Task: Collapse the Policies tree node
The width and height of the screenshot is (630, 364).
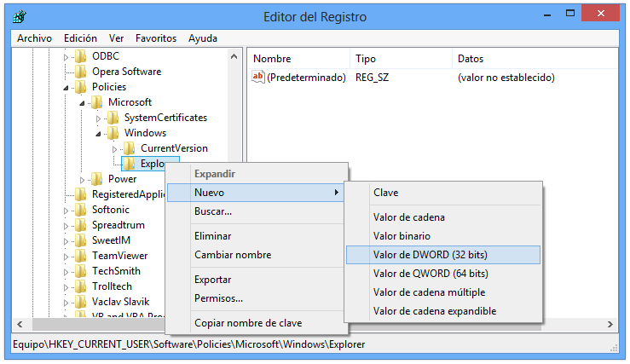Action: tap(66, 87)
